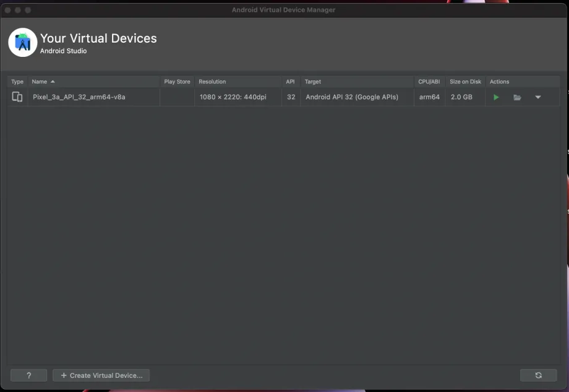Launch the Pixel_3a emulator with green play icon
The image size is (569, 392).
[496, 97]
